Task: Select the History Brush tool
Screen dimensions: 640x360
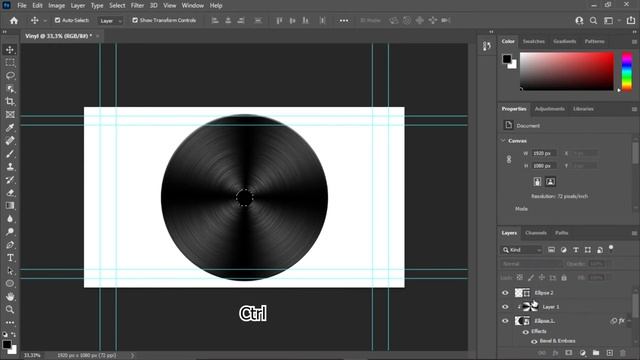Action: click(10, 180)
